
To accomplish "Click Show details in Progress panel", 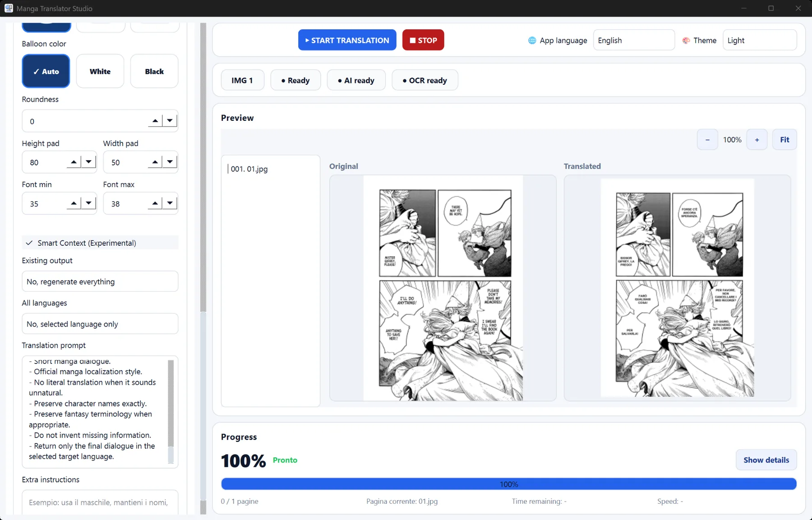I will (x=766, y=460).
